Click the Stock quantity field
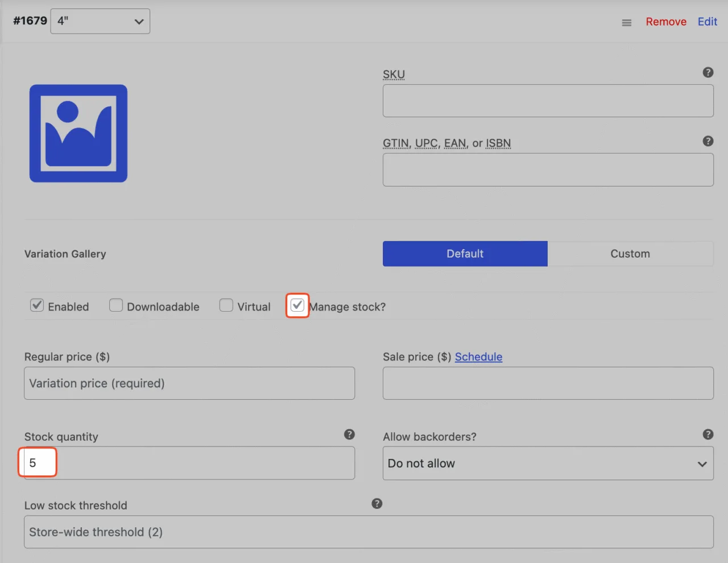The width and height of the screenshot is (728, 563). pyautogui.click(x=189, y=463)
